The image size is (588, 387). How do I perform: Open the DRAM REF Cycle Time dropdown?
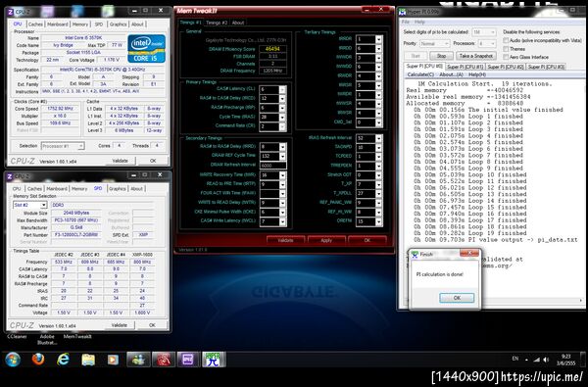(x=282, y=156)
